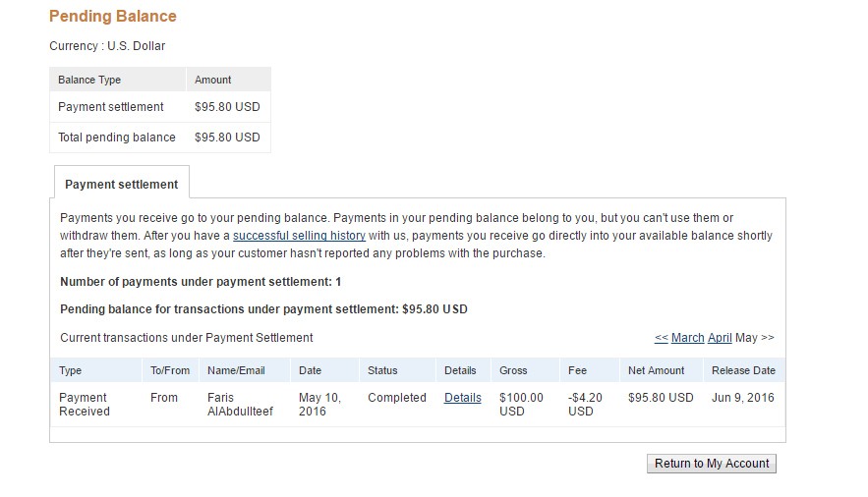Click the Type column header
The height and width of the screenshot is (497, 868).
pos(71,370)
